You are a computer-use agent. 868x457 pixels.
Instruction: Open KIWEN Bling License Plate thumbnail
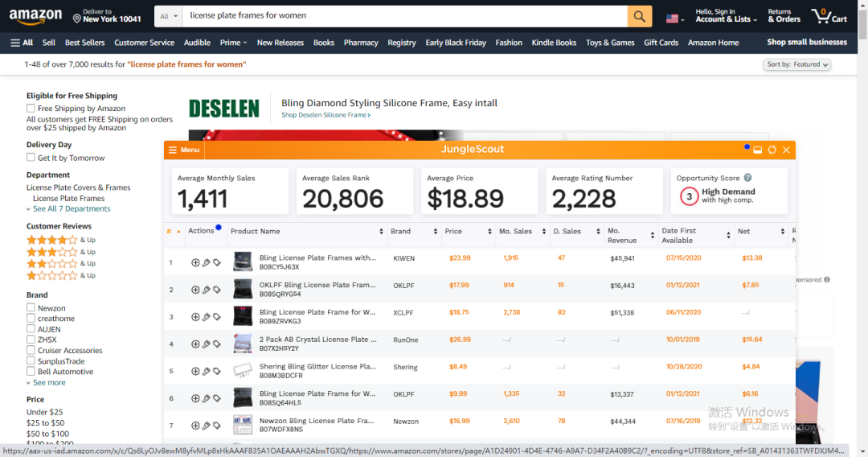click(243, 262)
